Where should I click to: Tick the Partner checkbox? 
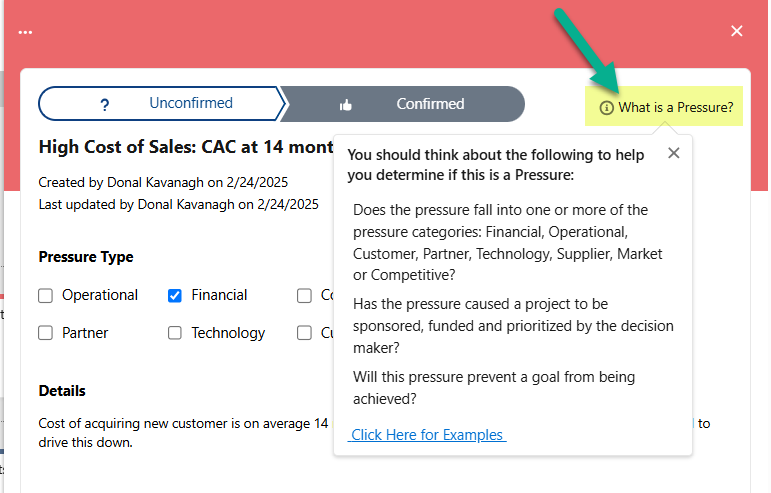coord(46,333)
